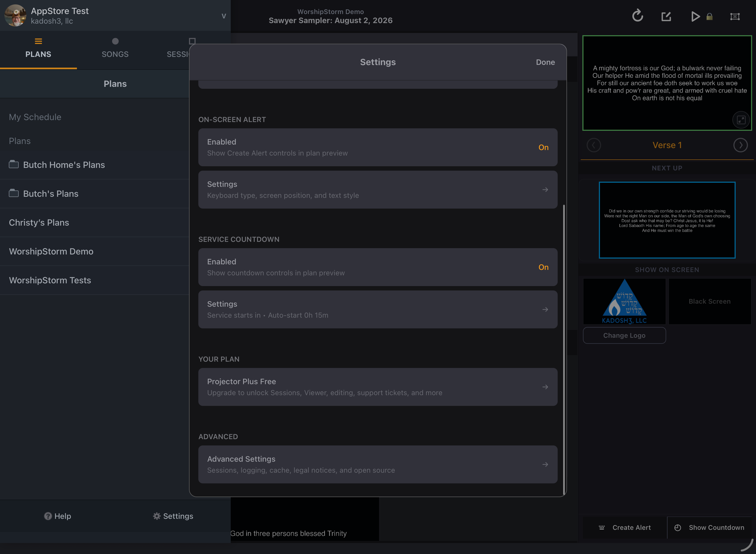Click the screen layout icon at top right
756x554 pixels.
735,16
